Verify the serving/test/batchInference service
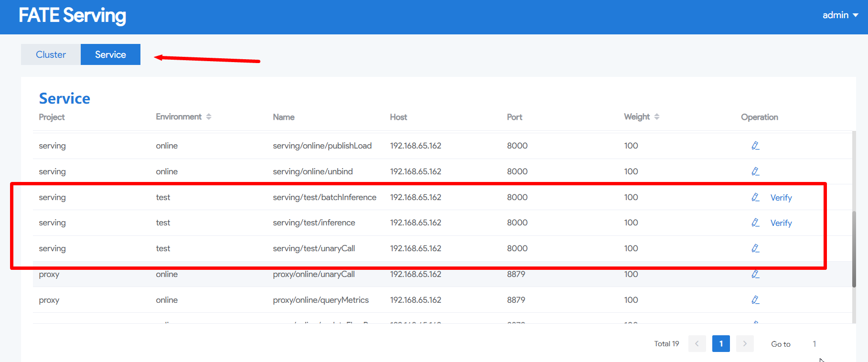 (781, 198)
